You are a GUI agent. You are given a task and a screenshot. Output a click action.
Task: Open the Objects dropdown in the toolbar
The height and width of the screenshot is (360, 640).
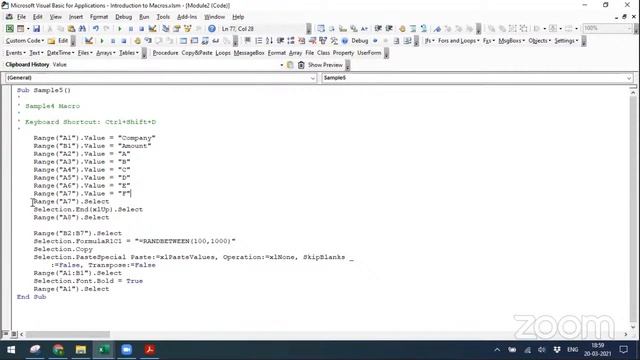(540, 41)
